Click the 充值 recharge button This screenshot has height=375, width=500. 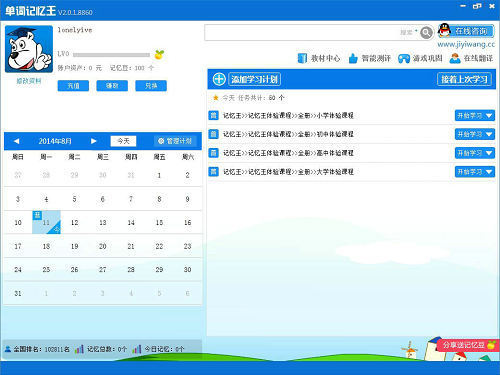pos(73,86)
